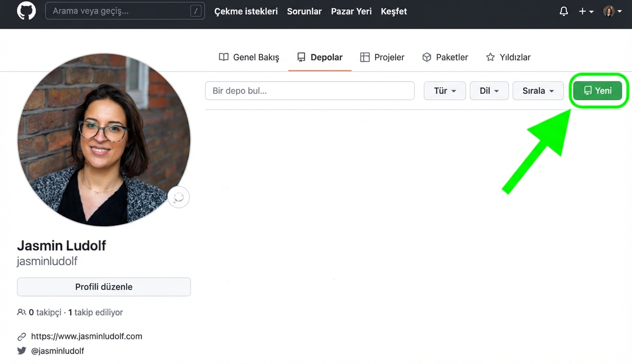Open the plus create-new dropdown in the header

[x=586, y=11]
